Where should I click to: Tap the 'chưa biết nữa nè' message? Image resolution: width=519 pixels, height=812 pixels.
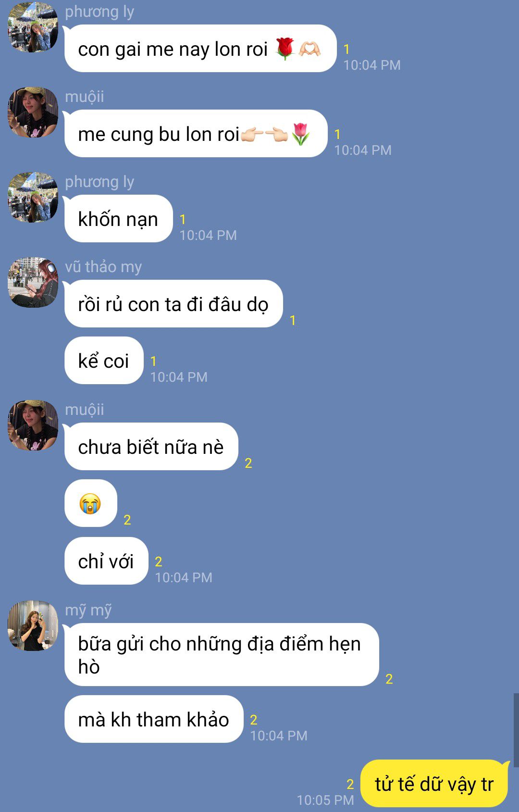point(151,447)
